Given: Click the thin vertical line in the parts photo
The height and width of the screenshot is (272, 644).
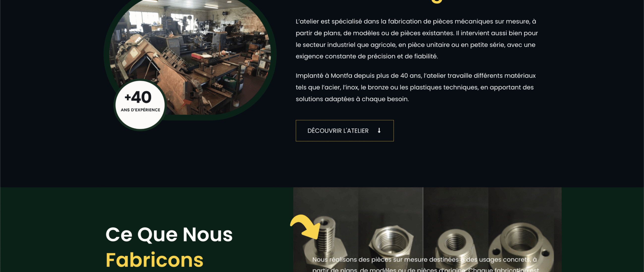Looking at the screenshot, I should click(423, 229).
